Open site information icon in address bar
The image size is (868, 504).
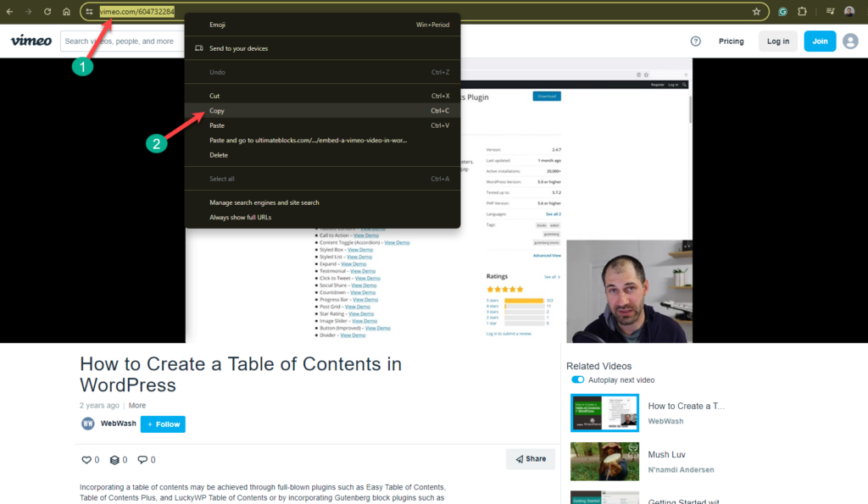[89, 11]
